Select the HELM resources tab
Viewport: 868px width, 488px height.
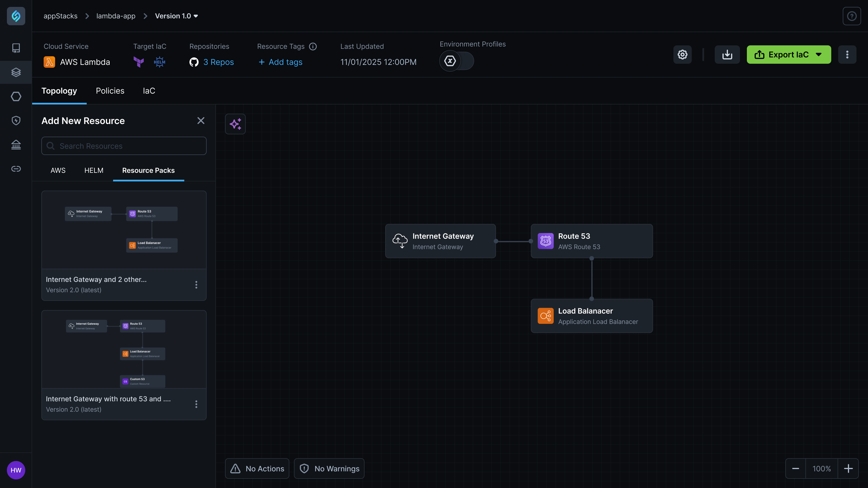pos(94,170)
